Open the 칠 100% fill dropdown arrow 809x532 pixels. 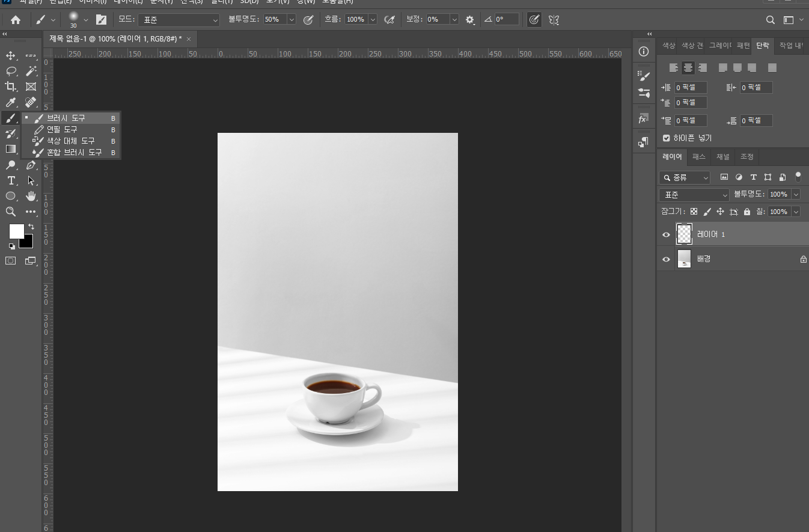tap(796, 212)
